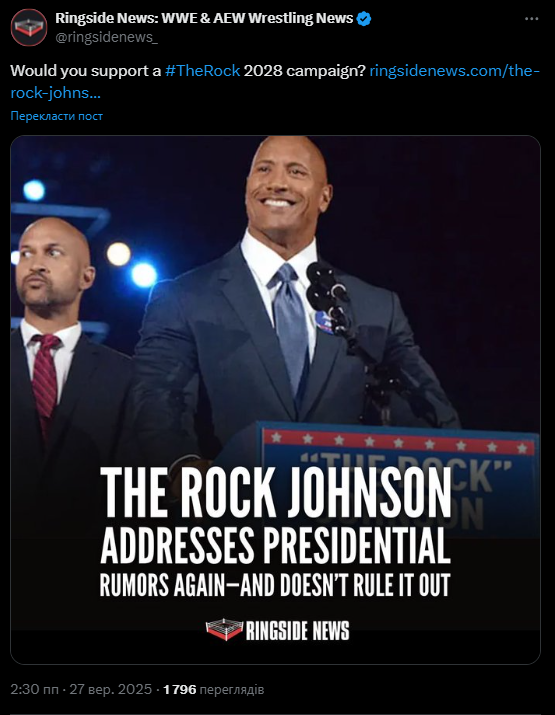Click the RINGSIDE NEWS watermark text
555x715 pixels.
297,631
